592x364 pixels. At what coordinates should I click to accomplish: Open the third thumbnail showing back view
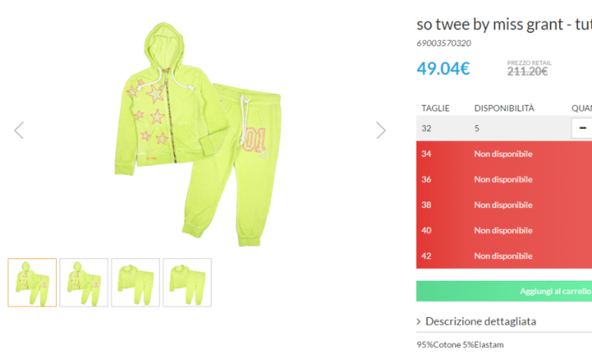135,283
